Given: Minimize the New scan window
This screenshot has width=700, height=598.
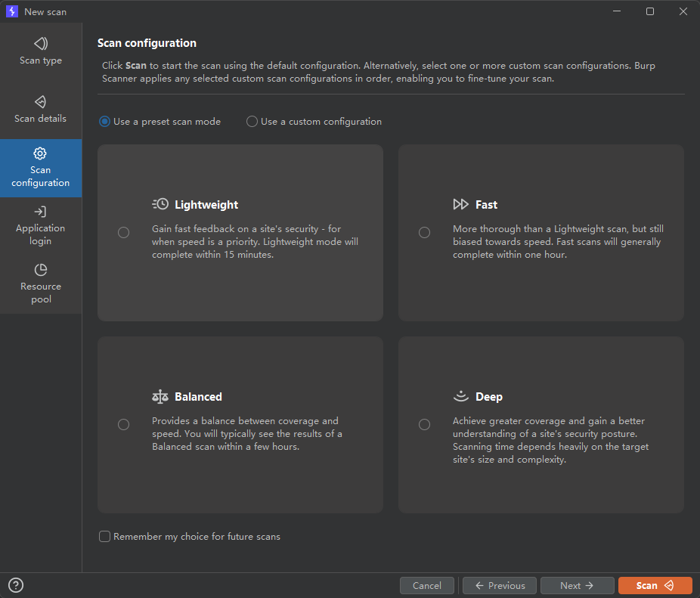Looking at the screenshot, I should (617, 11).
